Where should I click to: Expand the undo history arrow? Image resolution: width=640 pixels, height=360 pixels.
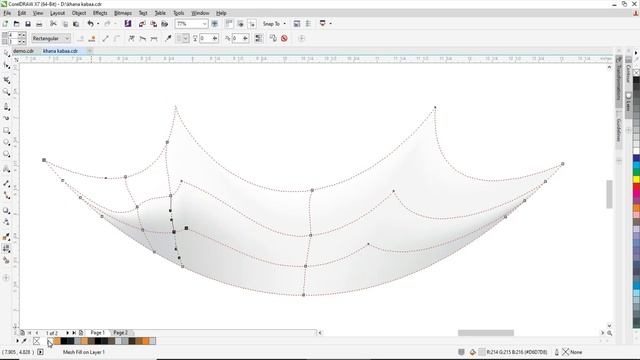tap(98, 24)
